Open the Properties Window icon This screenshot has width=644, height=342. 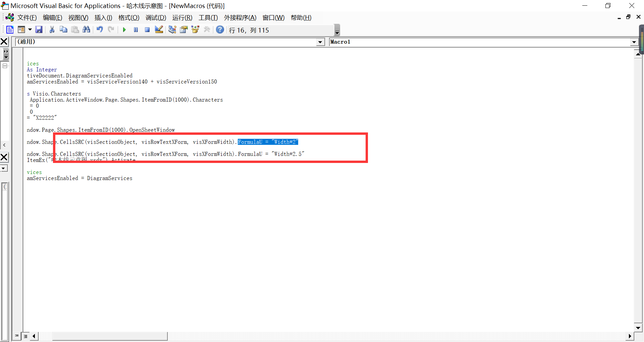click(184, 30)
